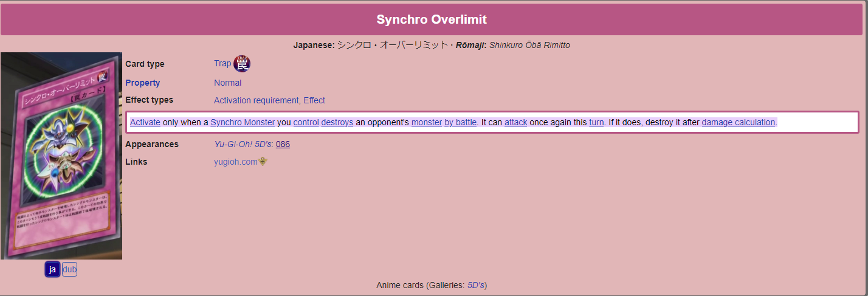Open the Effect link under Effect types
This screenshot has width=868, height=296.
314,100
